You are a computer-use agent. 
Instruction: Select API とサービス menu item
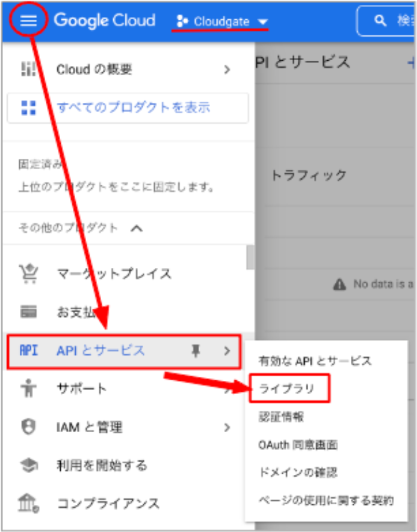tap(124, 351)
